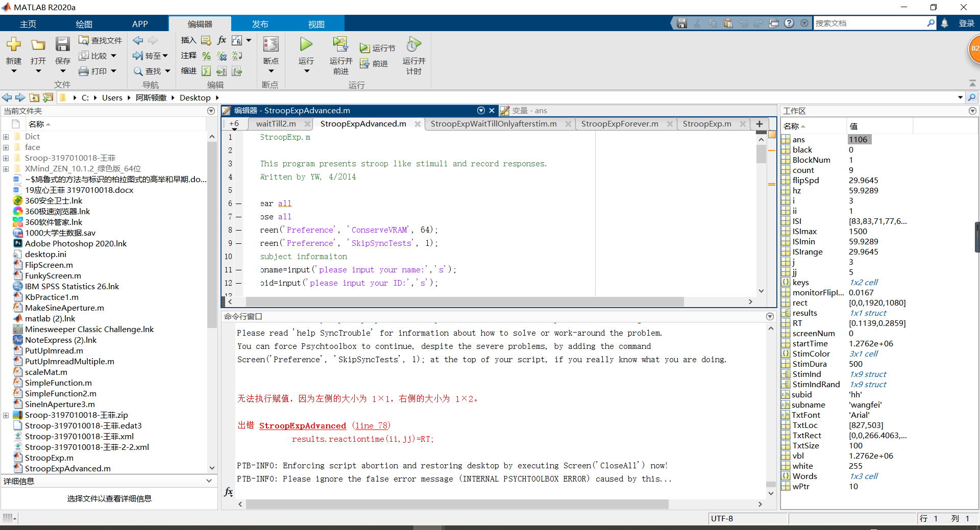Screen dimensions: 980x530
Task: Click the insert function fx icon
Action: (x=222, y=40)
